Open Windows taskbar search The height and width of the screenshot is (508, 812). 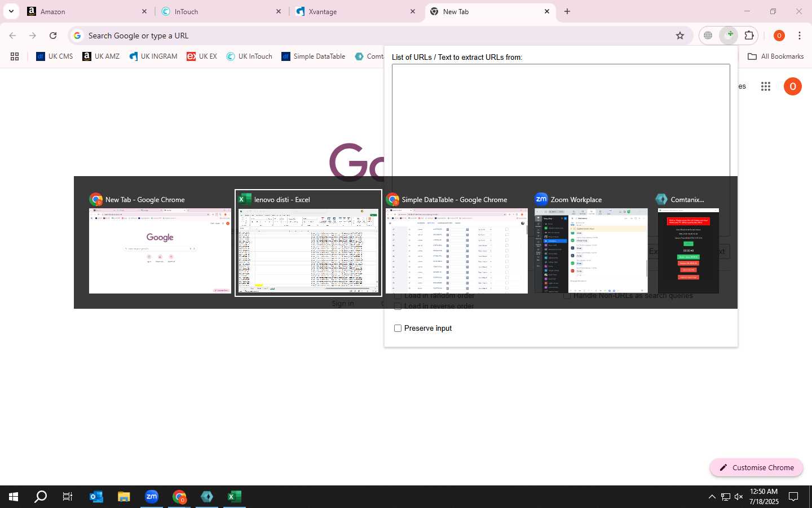tap(41, 497)
